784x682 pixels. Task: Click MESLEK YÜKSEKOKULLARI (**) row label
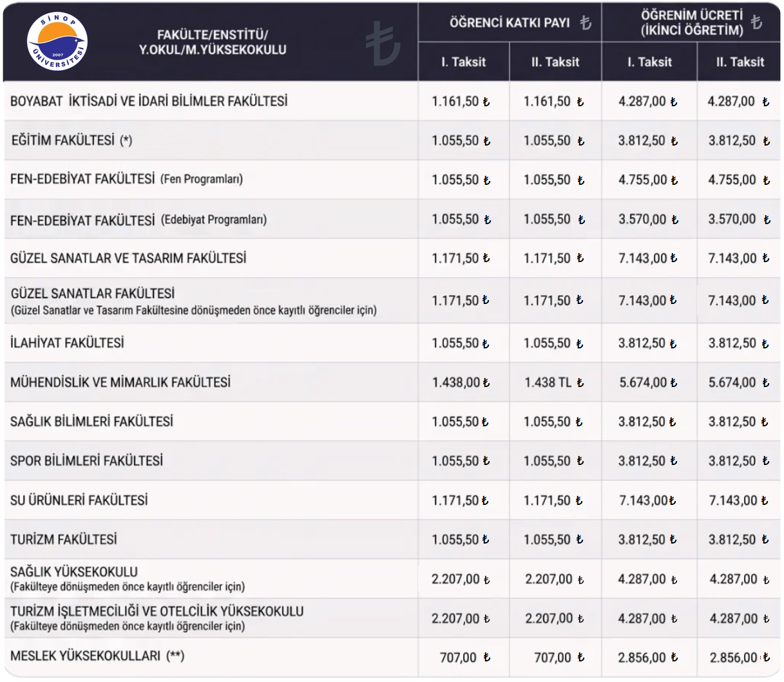coord(97,656)
